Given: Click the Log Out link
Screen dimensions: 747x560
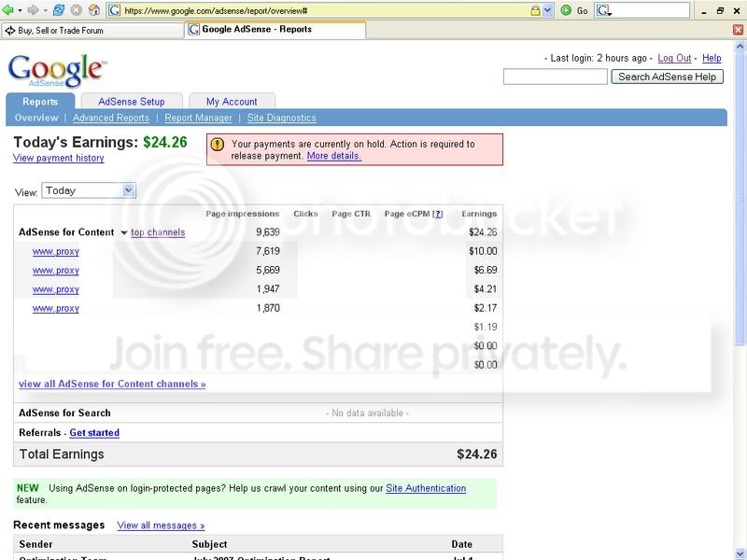Looking at the screenshot, I should pos(674,58).
